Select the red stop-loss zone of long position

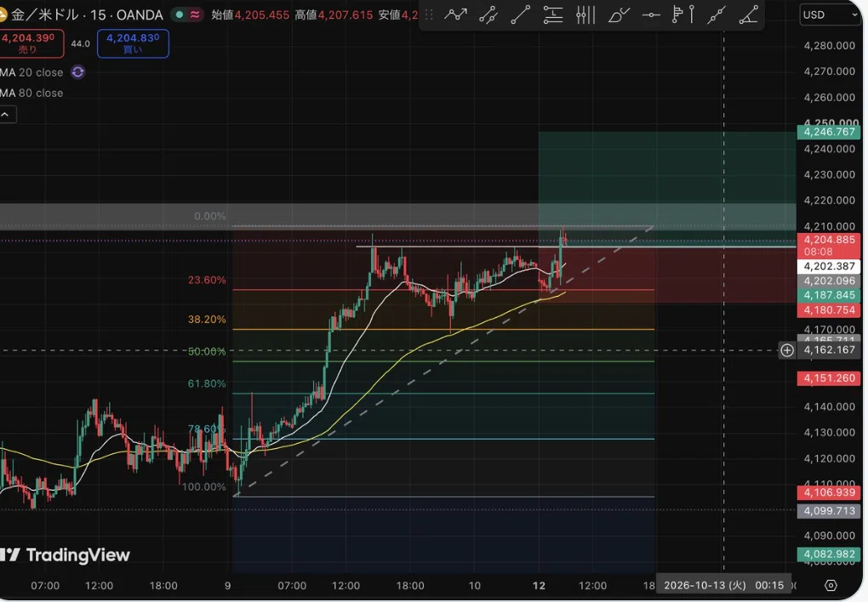click(667, 275)
